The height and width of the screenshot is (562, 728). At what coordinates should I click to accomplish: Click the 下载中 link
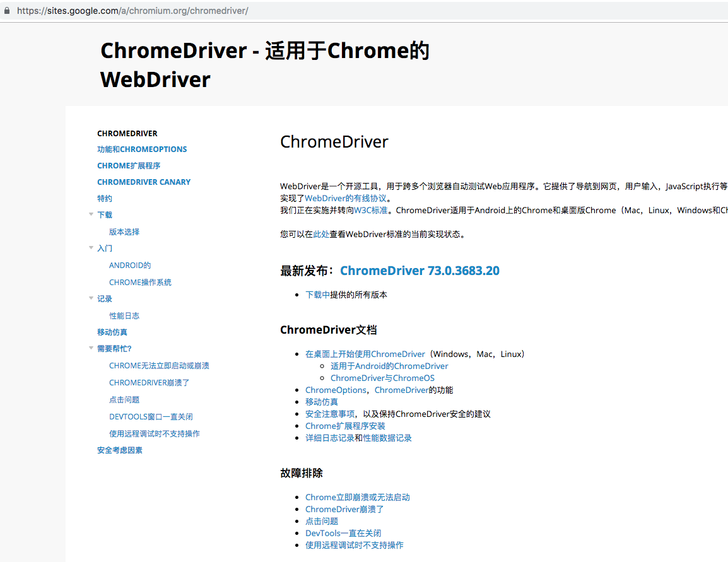pyautogui.click(x=317, y=295)
